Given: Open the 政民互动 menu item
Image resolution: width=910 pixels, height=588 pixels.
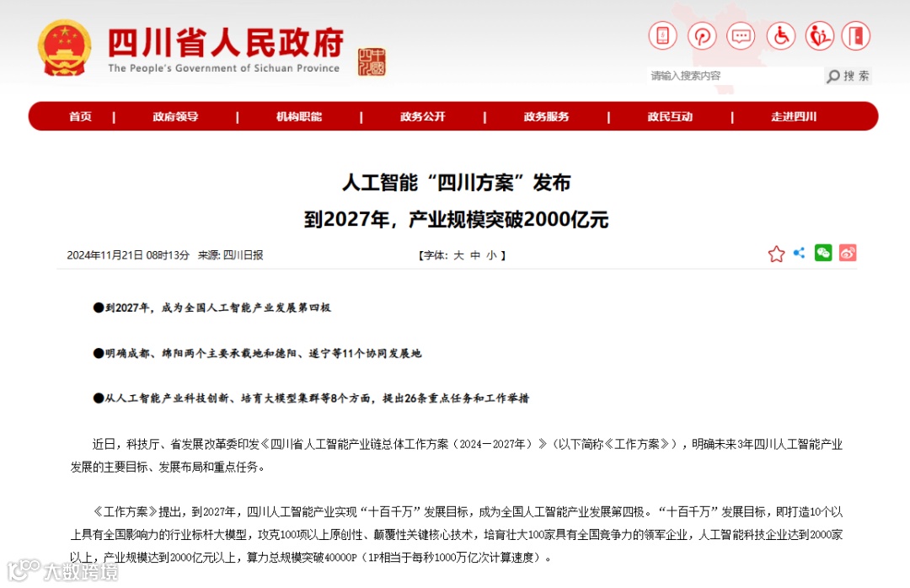Looking at the screenshot, I should click(x=670, y=116).
